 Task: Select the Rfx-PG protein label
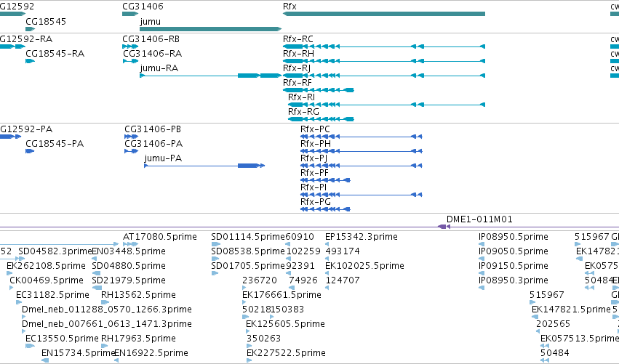pyautogui.click(x=316, y=202)
